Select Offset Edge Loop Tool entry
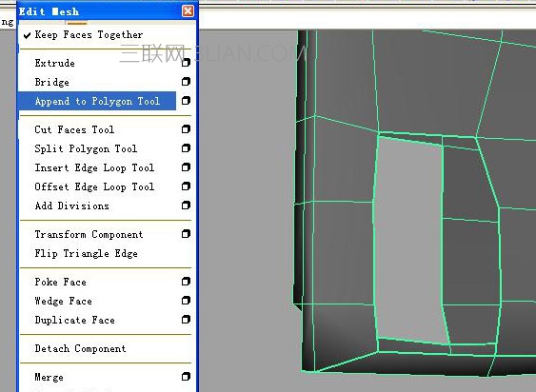The width and height of the screenshot is (536, 392). click(x=94, y=186)
